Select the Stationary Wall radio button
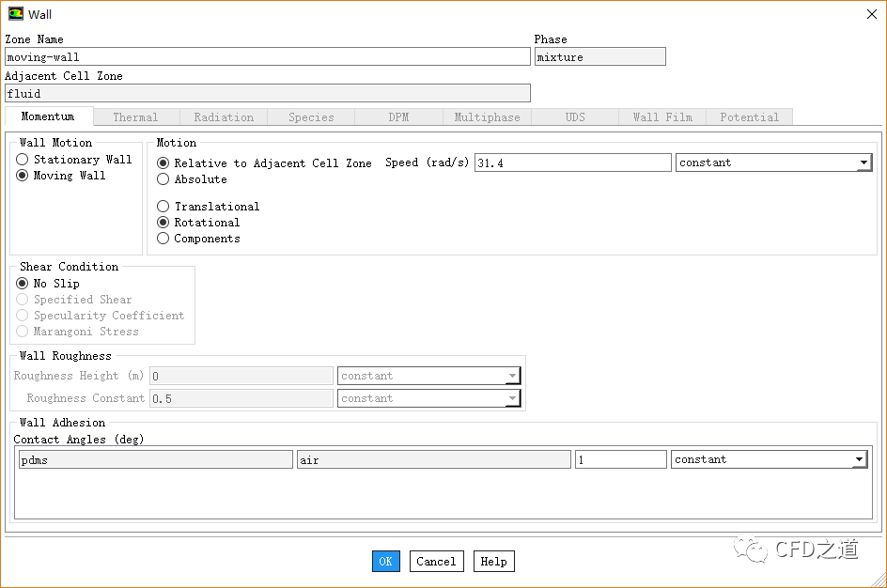887x588 pixels. click(x=23, y=160)
